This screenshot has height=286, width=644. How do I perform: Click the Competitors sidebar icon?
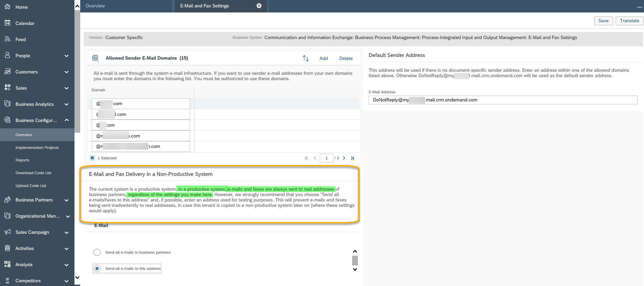pyautogui.click(x=7, y=280)
